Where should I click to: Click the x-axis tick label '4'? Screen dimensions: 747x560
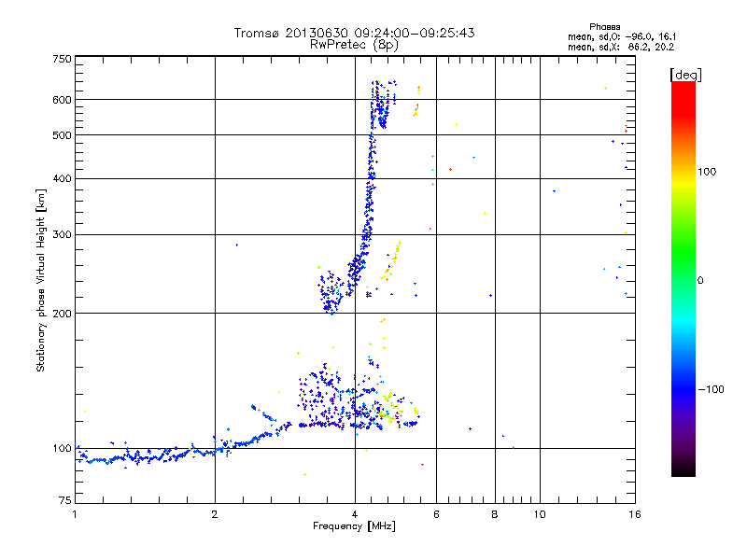coord(355,514)
